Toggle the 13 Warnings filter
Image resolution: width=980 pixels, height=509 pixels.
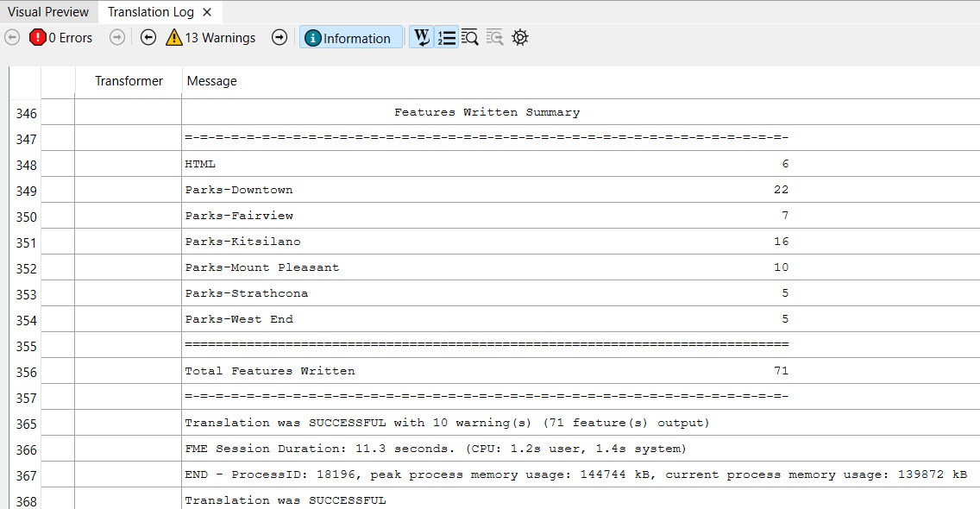point(210,38)
